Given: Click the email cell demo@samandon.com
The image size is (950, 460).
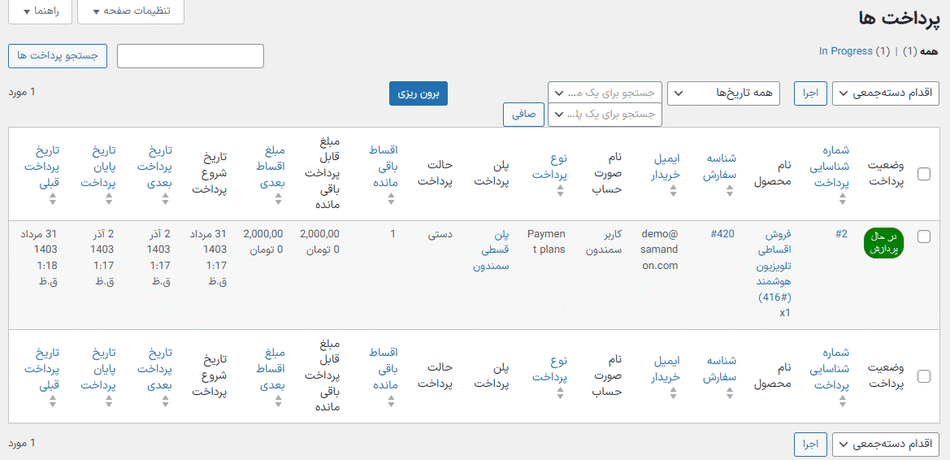Looking at the screenshot, I should click(660, 250).
